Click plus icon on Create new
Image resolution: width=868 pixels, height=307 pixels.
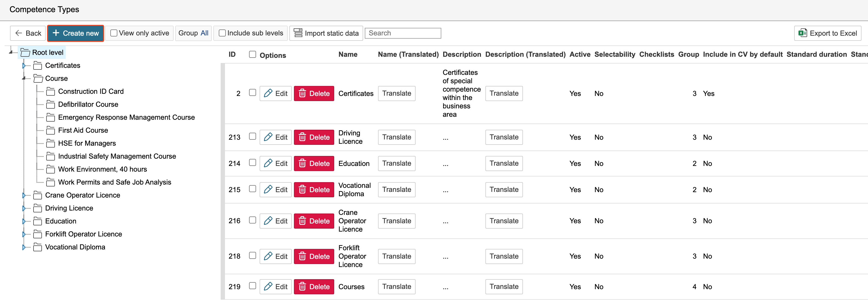pos(56,33)
